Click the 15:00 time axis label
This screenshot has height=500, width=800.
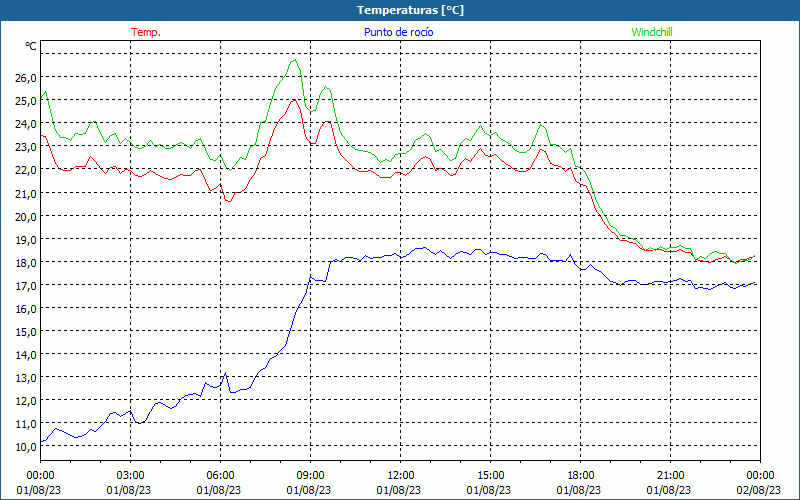pos(490,476)
